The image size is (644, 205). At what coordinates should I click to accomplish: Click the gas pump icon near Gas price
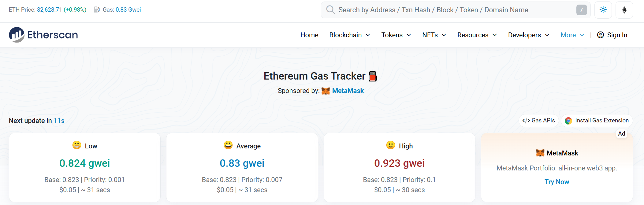[x=97, y=9]
